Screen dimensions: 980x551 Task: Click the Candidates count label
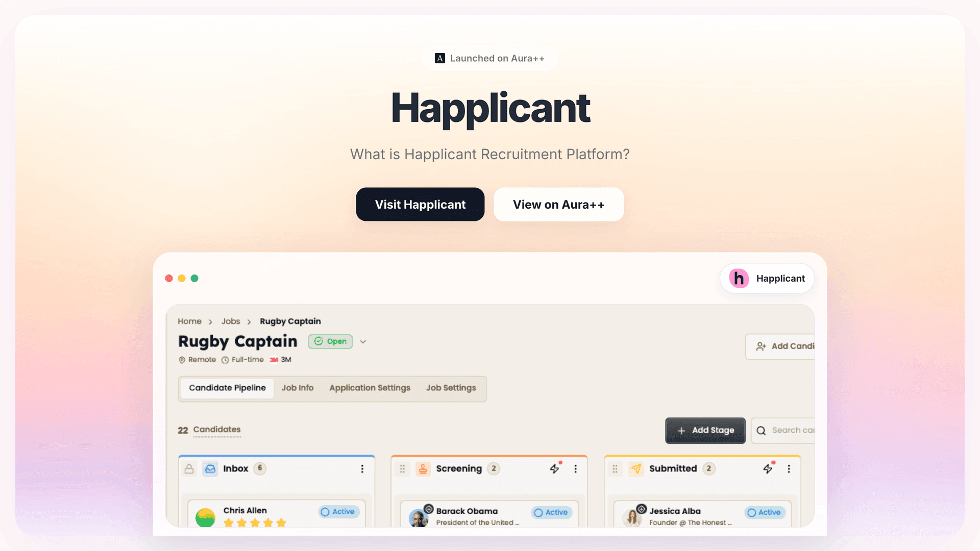(x=217, y=430)
